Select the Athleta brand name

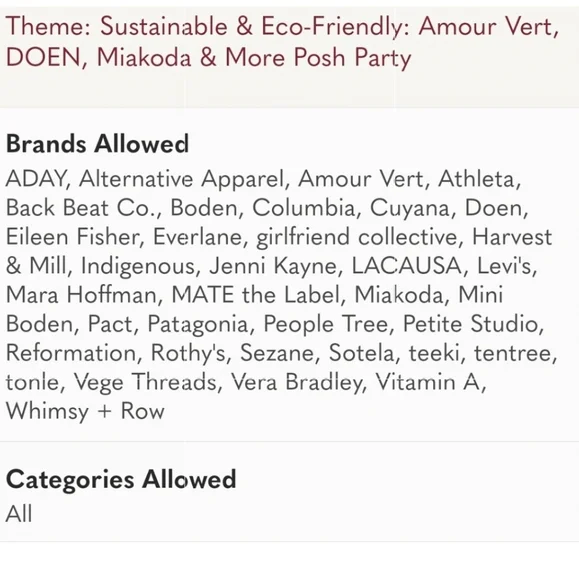(477, 179)
